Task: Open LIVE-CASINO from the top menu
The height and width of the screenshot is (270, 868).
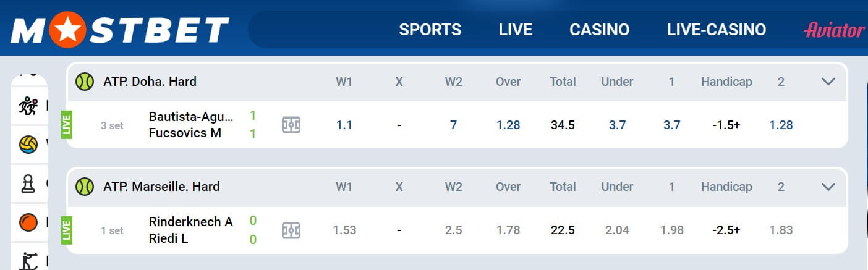Action: click(717, 30)
